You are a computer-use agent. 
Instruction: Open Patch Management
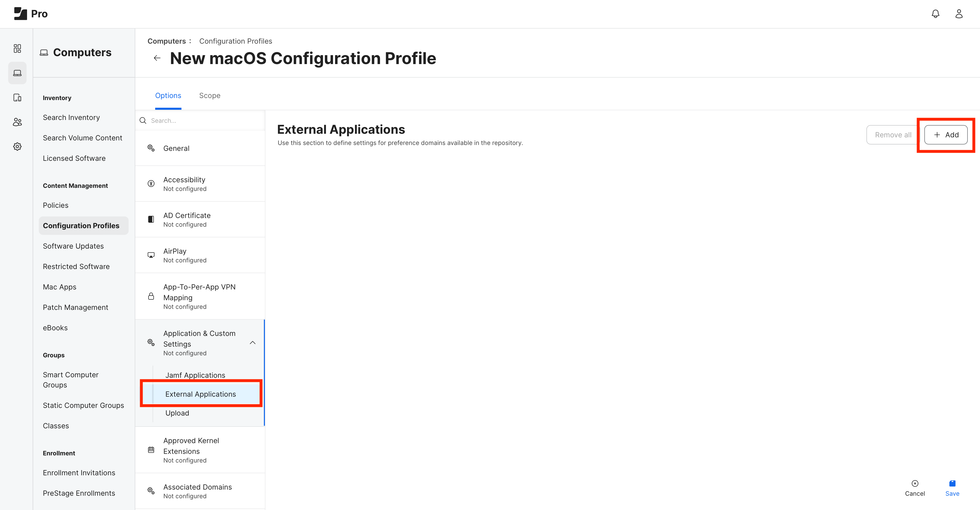pyautogui.click(x=75, y=308)
